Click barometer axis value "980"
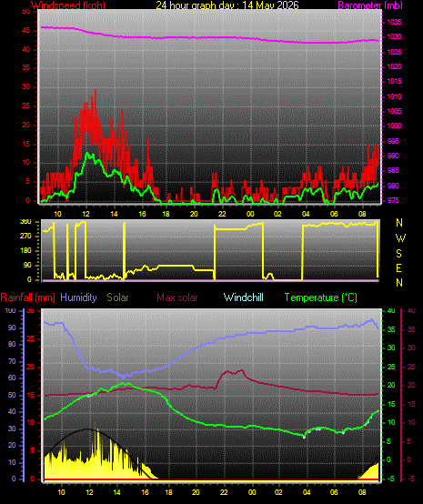 coord(393,186)
